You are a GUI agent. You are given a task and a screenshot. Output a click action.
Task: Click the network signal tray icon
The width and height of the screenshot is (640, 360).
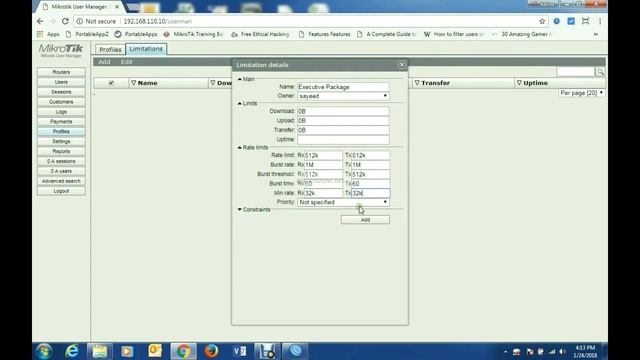[552, 351]
